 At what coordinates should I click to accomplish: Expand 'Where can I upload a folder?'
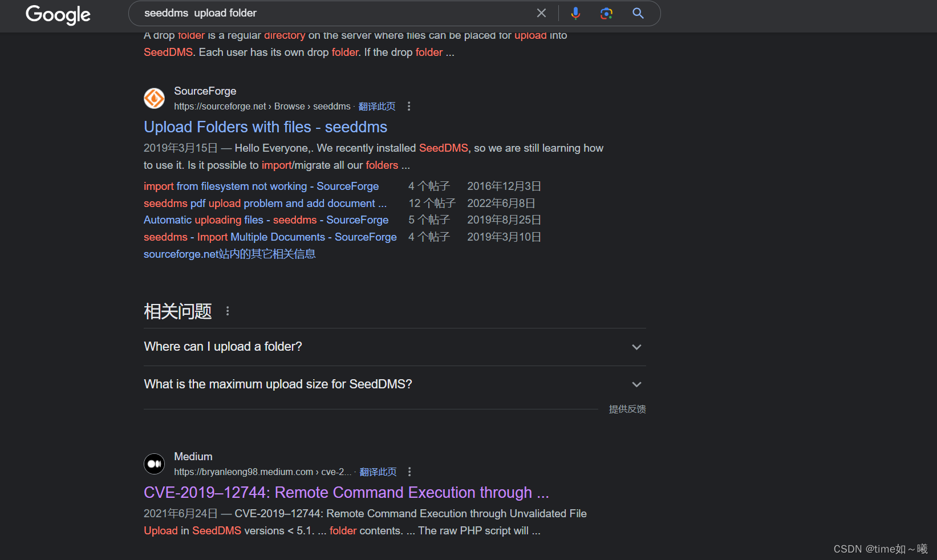(x=395, y=347)
